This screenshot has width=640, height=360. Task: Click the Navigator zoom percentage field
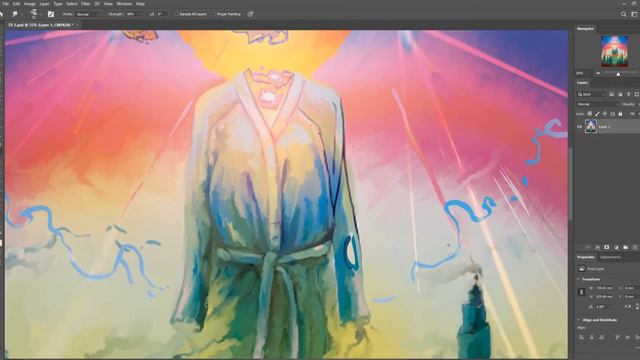[581, 73]
